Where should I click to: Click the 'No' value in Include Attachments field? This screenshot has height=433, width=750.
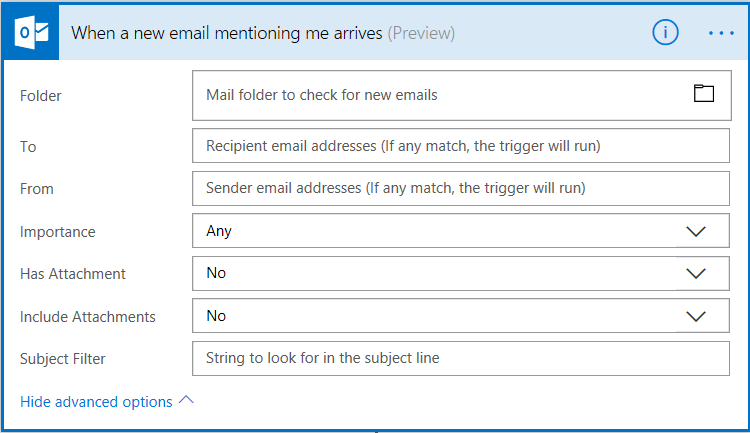pyautogui.click(x=216, y=316)
